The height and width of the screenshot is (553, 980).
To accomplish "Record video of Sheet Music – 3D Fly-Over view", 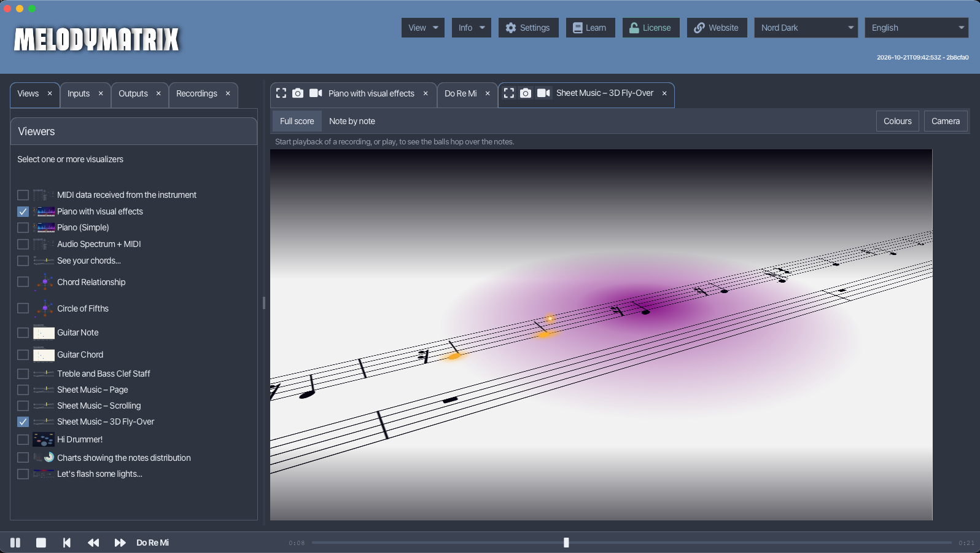I will (543, 93).
